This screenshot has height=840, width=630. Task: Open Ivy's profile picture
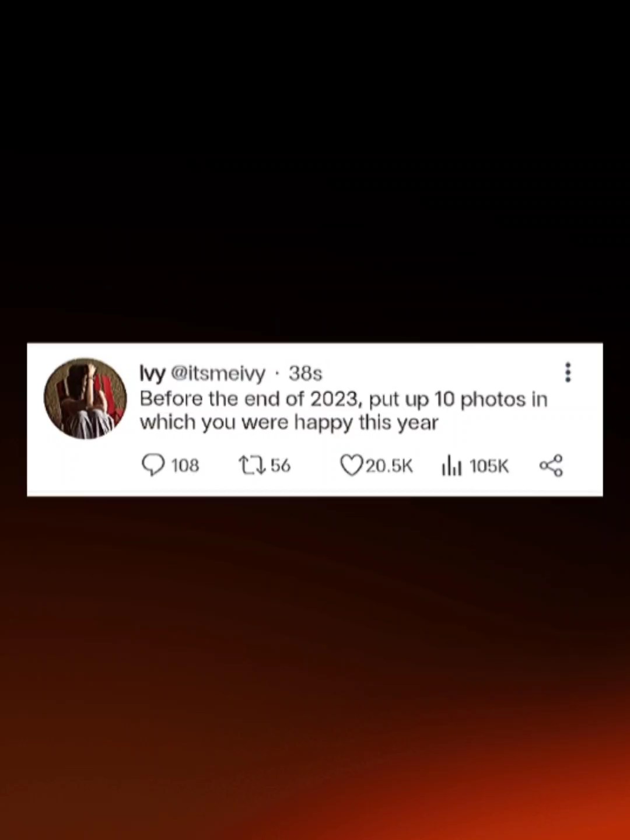point(85,398)
